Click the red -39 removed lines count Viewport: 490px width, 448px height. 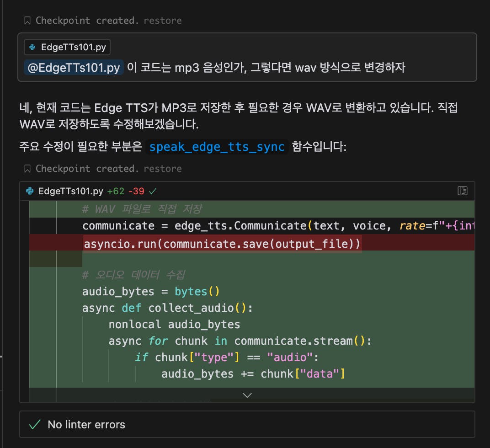(137, 191)
